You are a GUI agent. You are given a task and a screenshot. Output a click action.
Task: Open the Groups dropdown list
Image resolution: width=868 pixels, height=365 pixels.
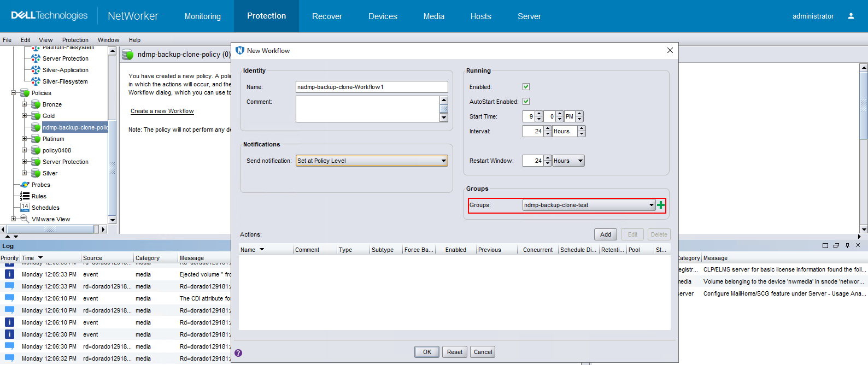tap(589, 205)
